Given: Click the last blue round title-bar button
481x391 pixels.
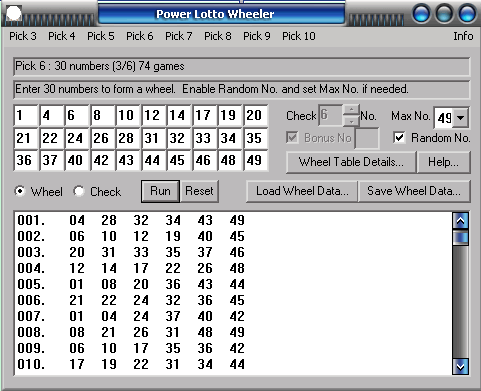Looking at the screenshot, I should click(x=467, y=14).
